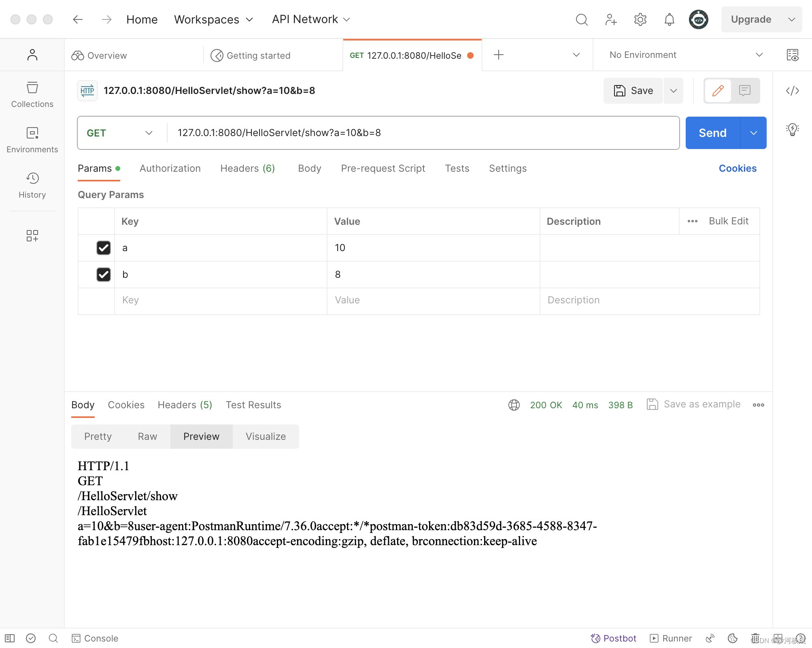Open the settings gear icon
The height and width of the screenshot is (648, 812).
pos(640,19)
